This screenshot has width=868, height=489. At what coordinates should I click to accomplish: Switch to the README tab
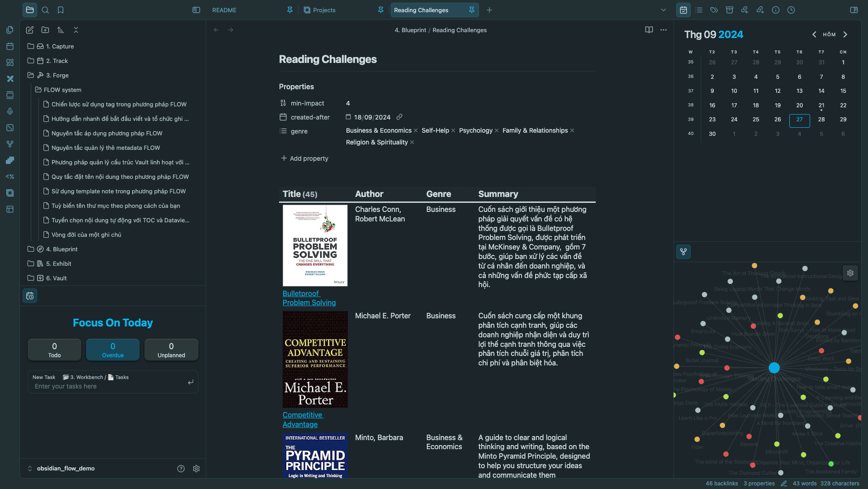point(224,10)
